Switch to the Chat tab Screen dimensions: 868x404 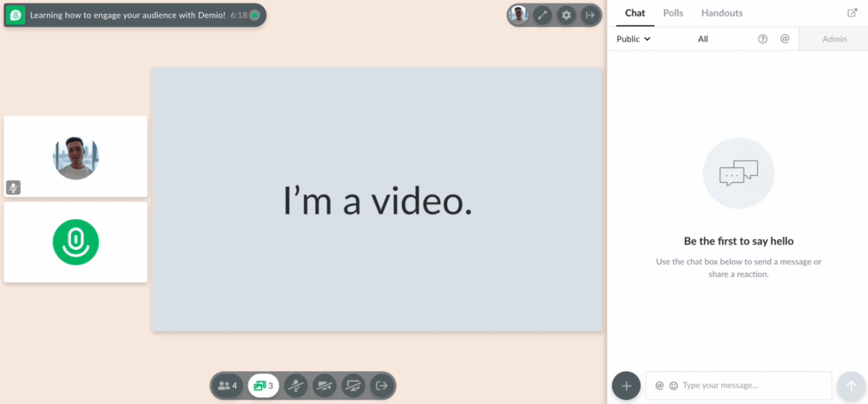[635, 13]
